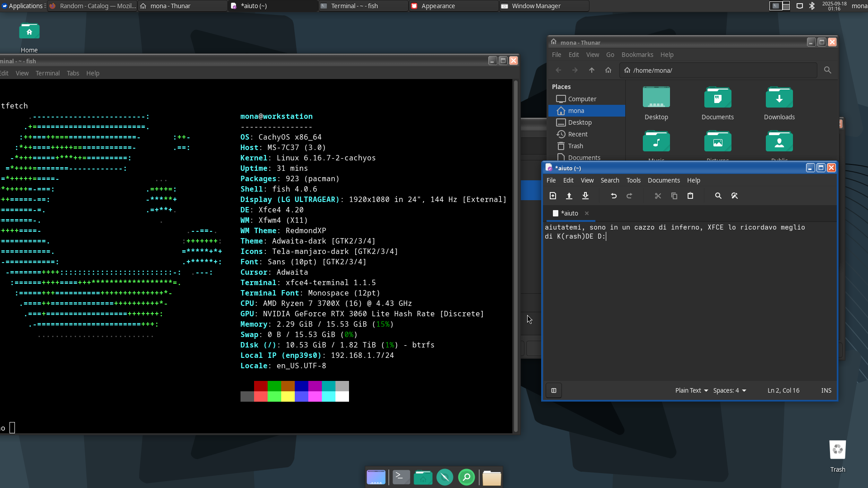Open Documents menu in Mousepad
Screen dimensions: 868x488
tap(663, 180)
